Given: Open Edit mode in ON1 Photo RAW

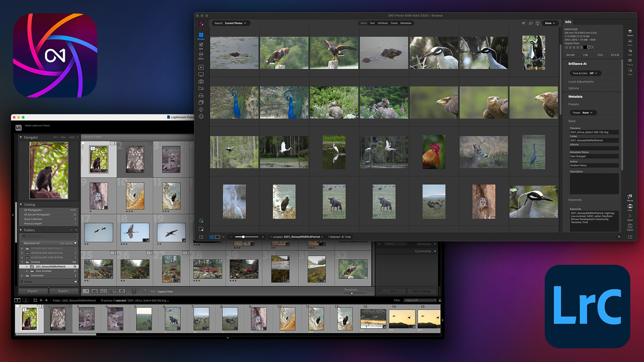Looking at the screenshot, I should [201, 45].
